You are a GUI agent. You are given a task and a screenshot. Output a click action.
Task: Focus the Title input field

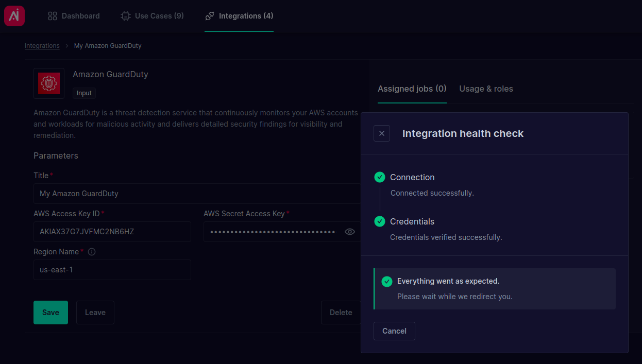pyautogui.click(x=197, y=194)
